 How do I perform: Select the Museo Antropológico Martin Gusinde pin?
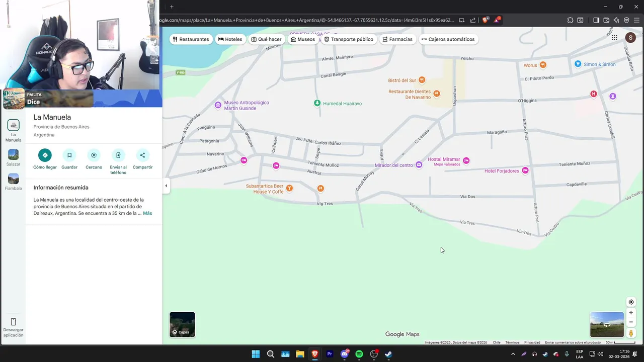[x=218, y=105]
